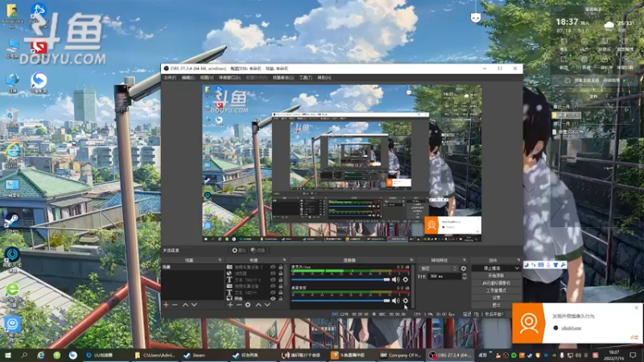Pop out the Scenes dock panel
The image size is (644, 362).
tap(220, 260)
